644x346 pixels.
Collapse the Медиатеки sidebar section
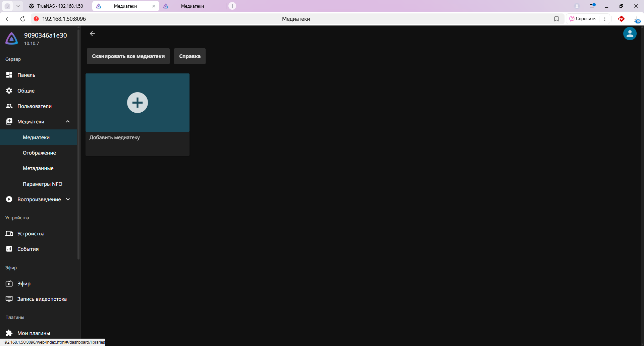click(68, 122)
